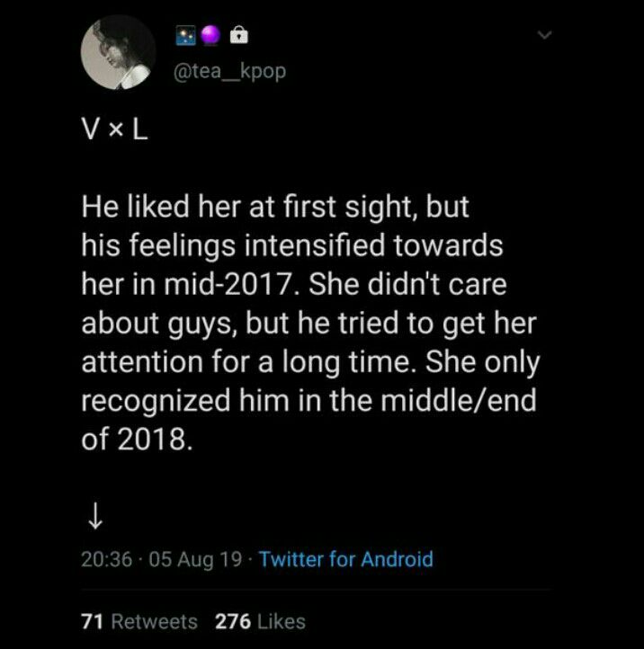View the Retweets list label
The width and height of the screenshot is (644, 649).
click(155, 621)
